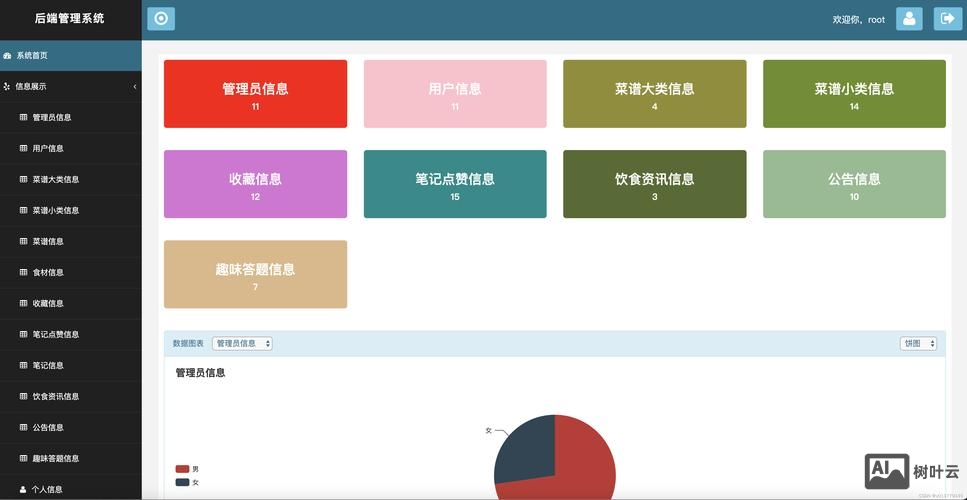Open the user profile icon button
This screenshot has height=500, width=967.
point(909,18)
